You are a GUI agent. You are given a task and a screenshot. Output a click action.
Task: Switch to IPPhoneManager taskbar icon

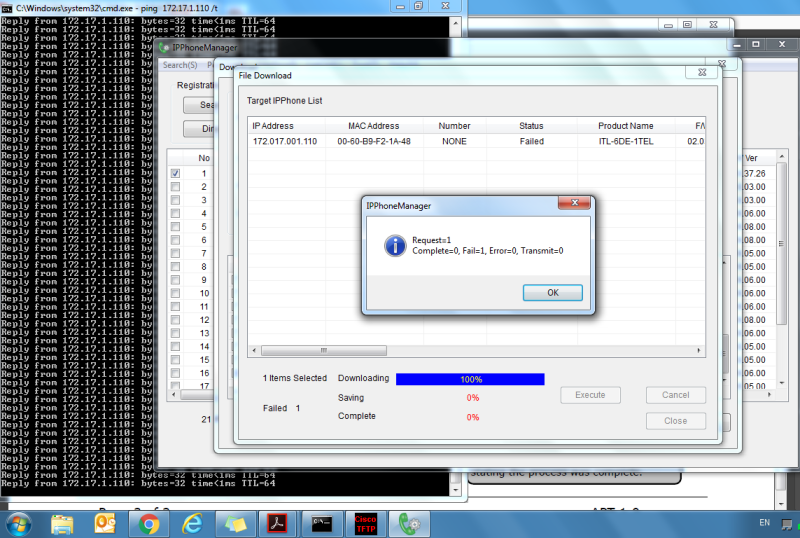409,525
